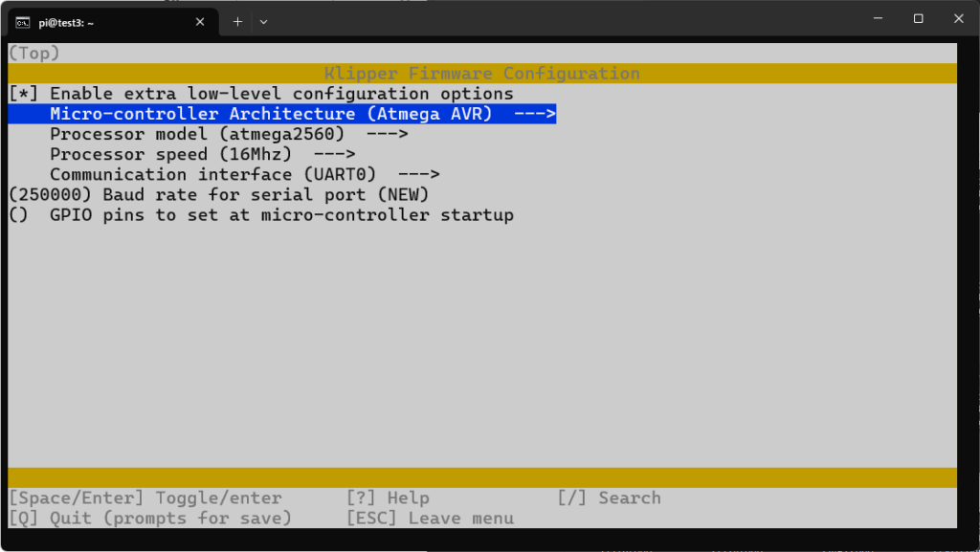980x552 pixels.
Task: Open the new tab profile dropdown
Action: point(264,21)
